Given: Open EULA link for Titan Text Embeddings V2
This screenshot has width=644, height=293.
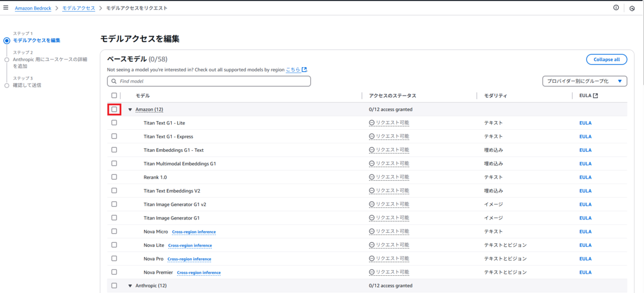Looking at the screenshot, I should (x=585, y=191).
